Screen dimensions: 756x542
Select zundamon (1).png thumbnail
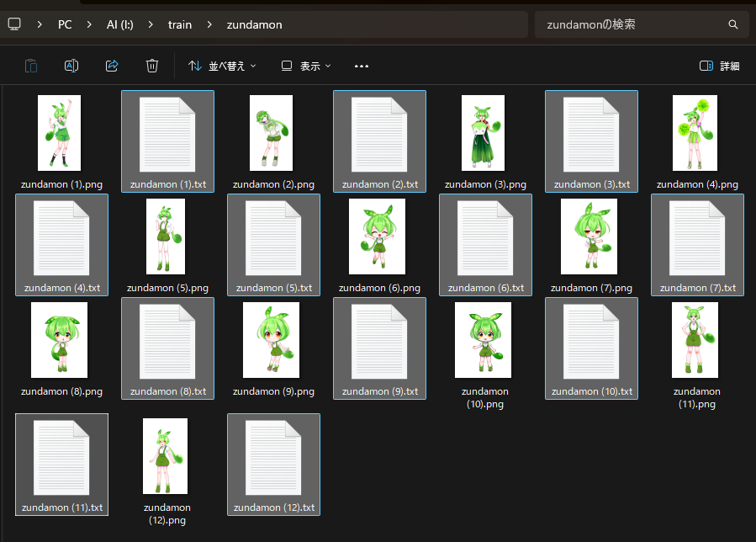pos(60,133)
